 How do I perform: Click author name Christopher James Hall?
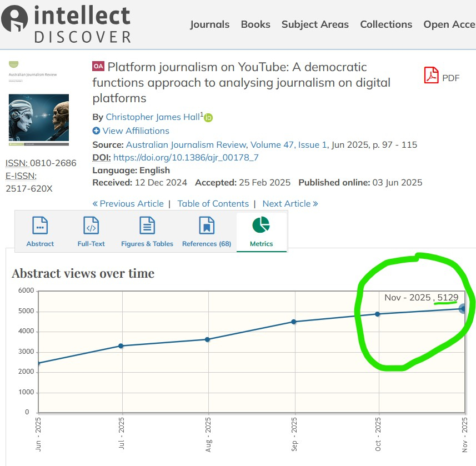[x=152, y=117]
